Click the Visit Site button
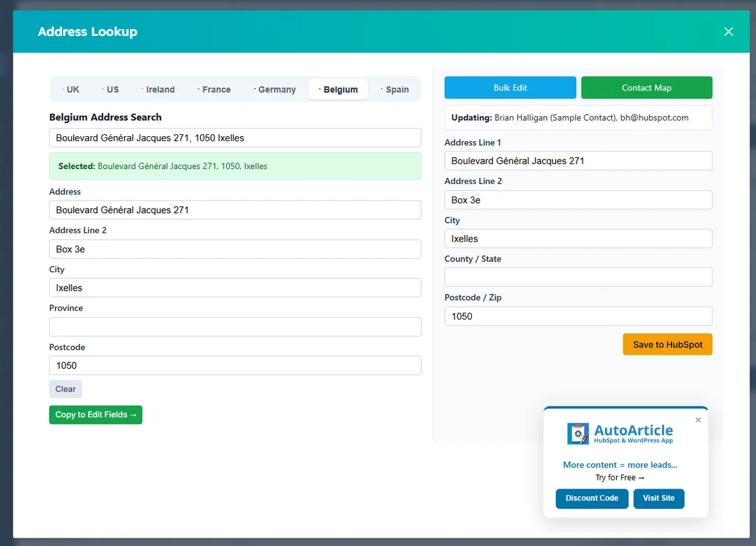Screen dimensions: 756x546 659,498
